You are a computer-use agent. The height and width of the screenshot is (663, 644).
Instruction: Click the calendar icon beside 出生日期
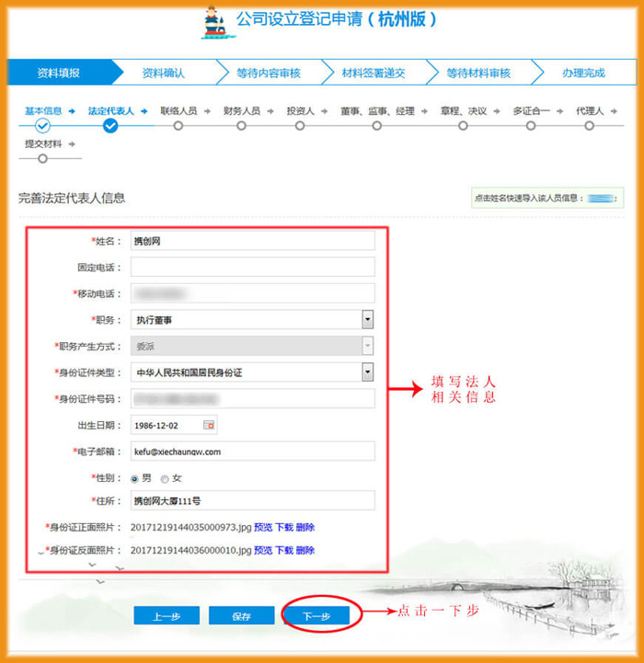(209, 425)
